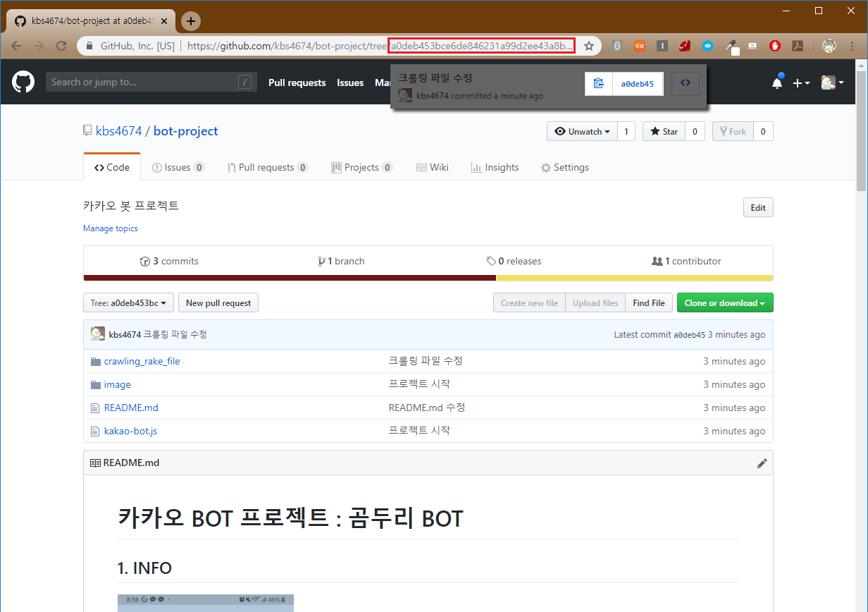
Task: Open the image folder
Action: (118, 385)
